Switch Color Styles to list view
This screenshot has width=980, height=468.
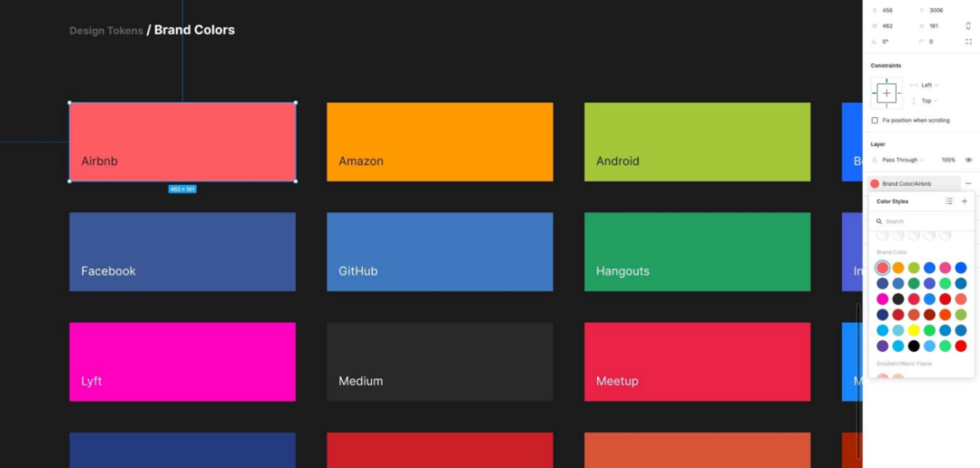coord(949,201)
